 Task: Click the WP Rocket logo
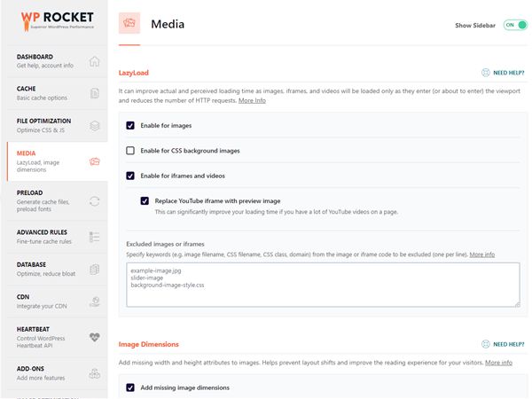tap(58, 21)
